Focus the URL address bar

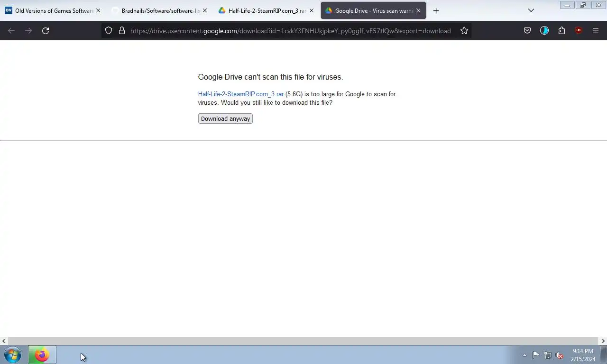(290, 31)
